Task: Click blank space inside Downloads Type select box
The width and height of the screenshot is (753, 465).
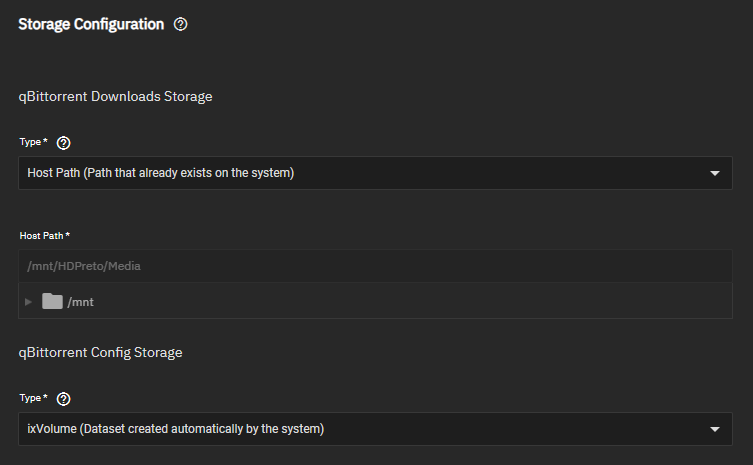Action: point(499,173)
